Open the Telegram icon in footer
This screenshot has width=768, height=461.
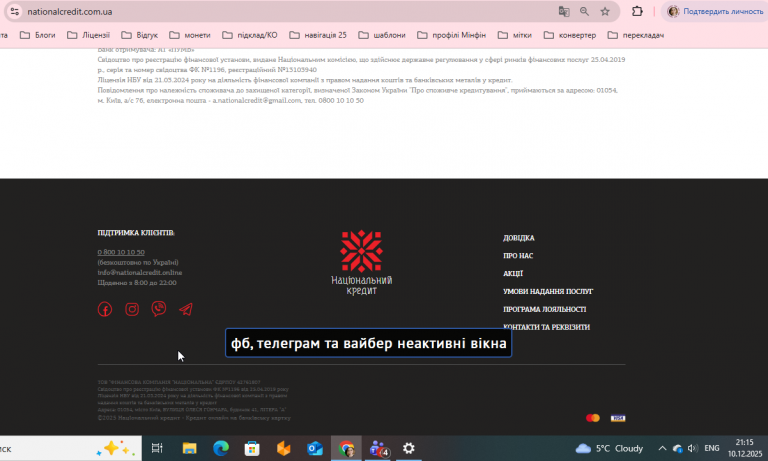[x=186, y=309]
